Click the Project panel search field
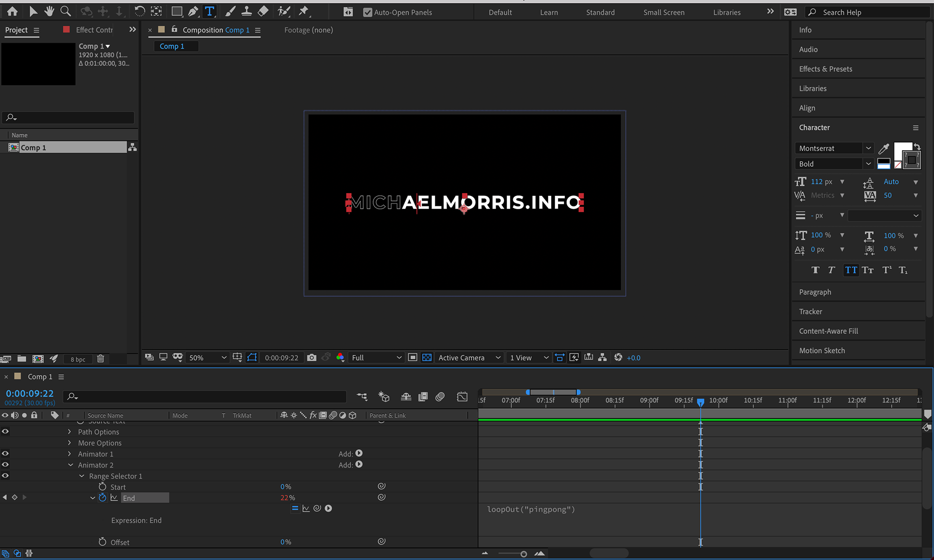 pyautogui.click(x=68, y=118)
